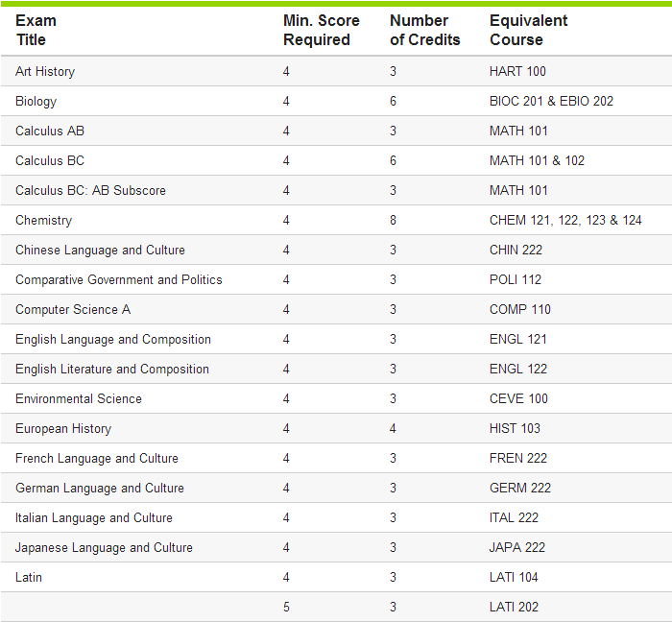Click 'BIOC 201 & EBIO 202' cell
The width and height of the screenshot is (672, 622).
pyautogui.click(x=551, y=101)
